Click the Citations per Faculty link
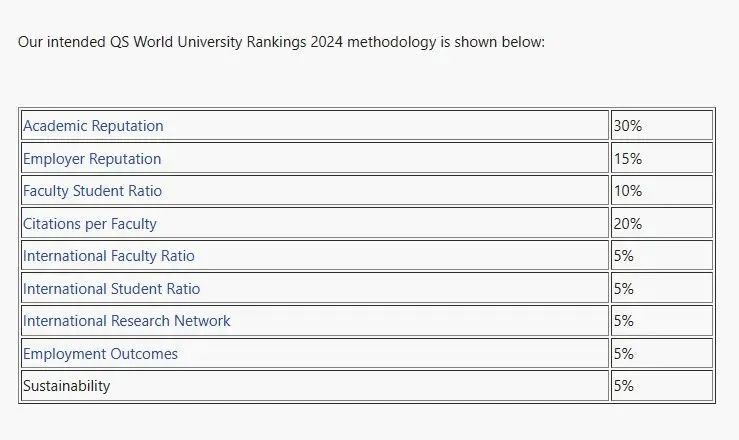739x440 pixels. [90, 224]
